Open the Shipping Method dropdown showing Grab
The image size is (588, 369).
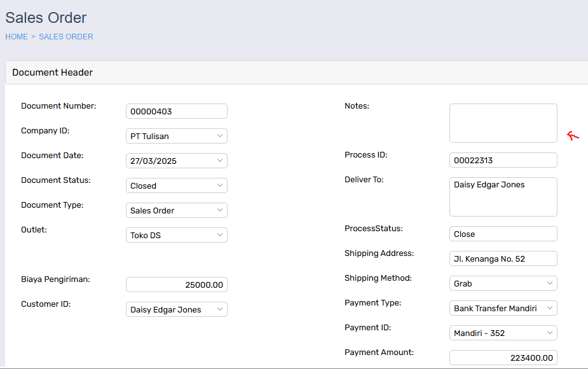pos(503,283)
